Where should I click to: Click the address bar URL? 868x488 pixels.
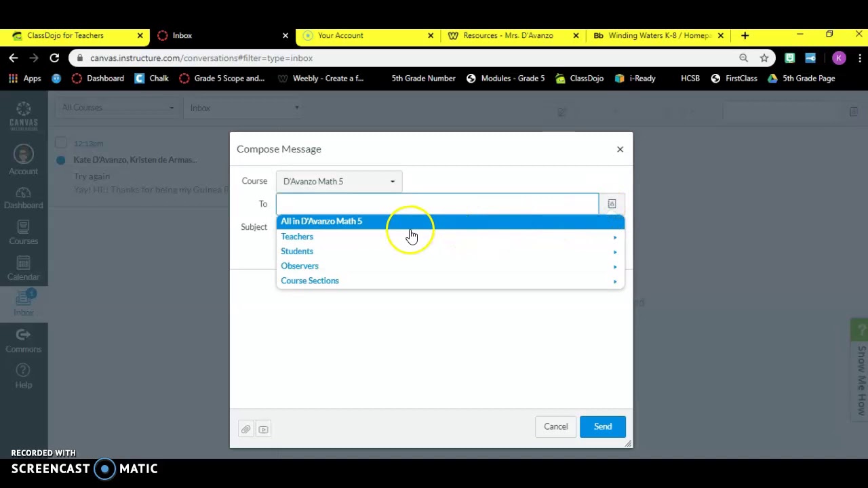201,58
